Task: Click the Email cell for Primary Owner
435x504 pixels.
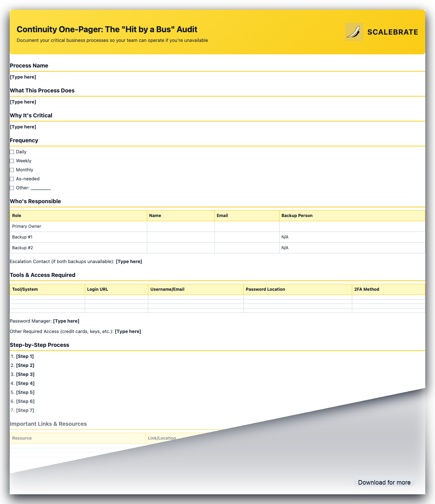Action: coord(247,226)
